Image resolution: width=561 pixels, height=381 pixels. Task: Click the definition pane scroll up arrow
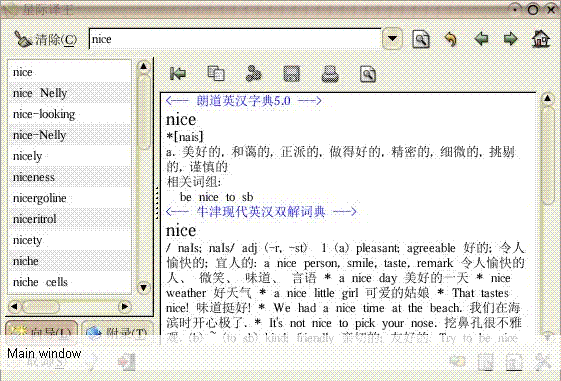pyautogui.click(x=547, y=98)
